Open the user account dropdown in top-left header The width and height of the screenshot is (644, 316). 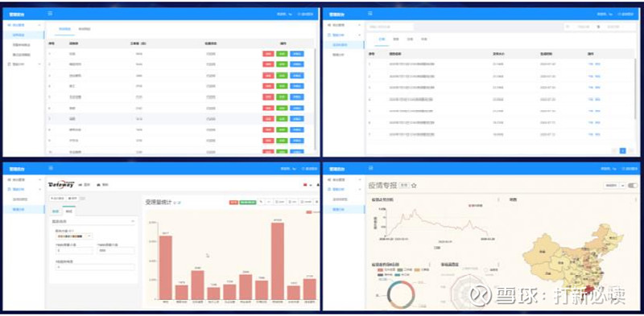(x=284, y=14)
